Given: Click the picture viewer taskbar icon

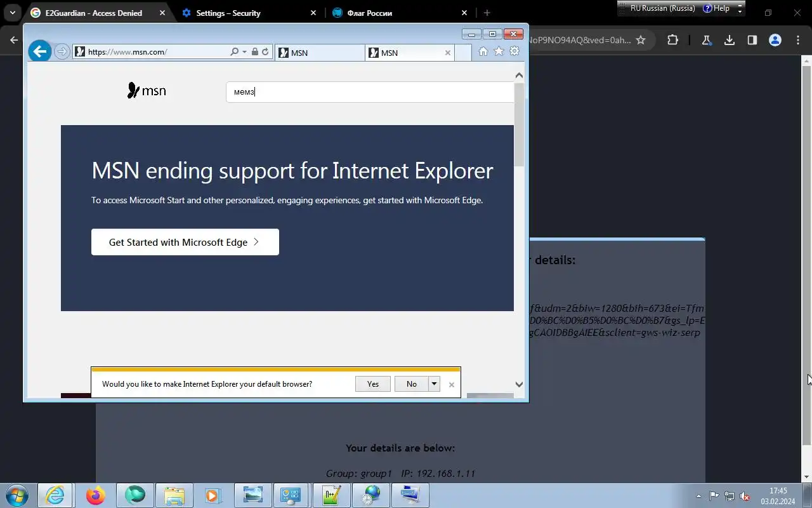Looking at the screenshot, I should [x=252, y=495].
